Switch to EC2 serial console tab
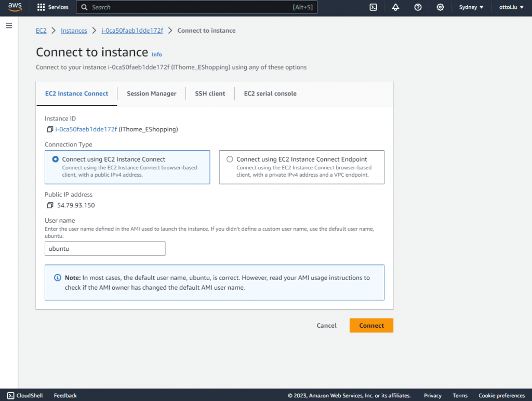Screen dimensions: 532x401 point(270,93)
